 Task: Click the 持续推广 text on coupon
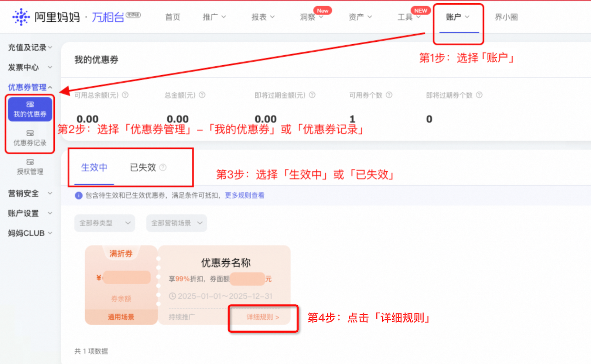tap(181, 317)
